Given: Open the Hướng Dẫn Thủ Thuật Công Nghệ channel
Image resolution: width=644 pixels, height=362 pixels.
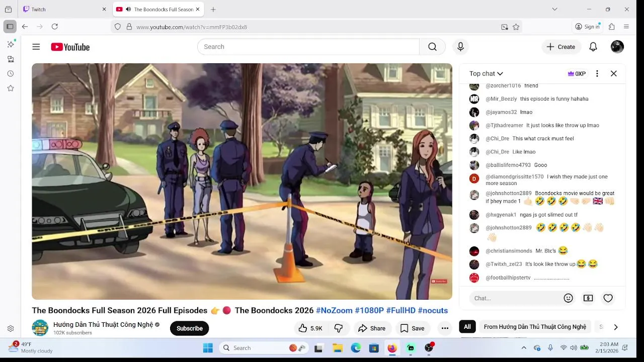Looking at the screenshot, I should (x=103, y=324).
